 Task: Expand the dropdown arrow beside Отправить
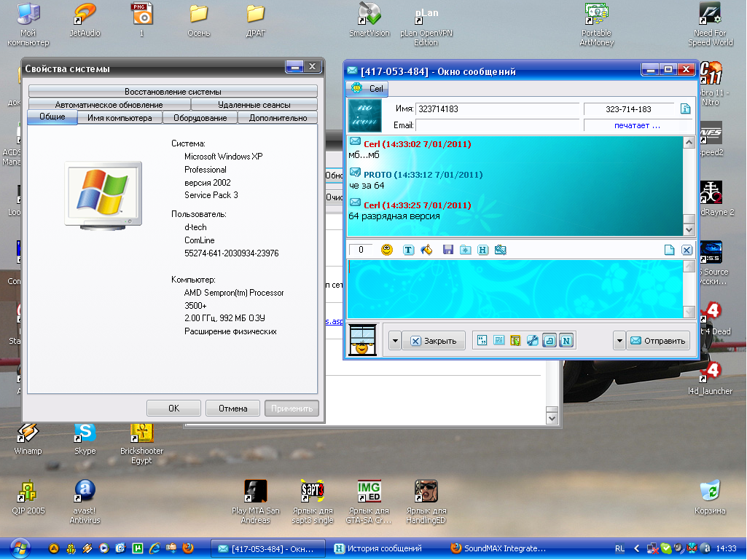[x=619, y=340]
